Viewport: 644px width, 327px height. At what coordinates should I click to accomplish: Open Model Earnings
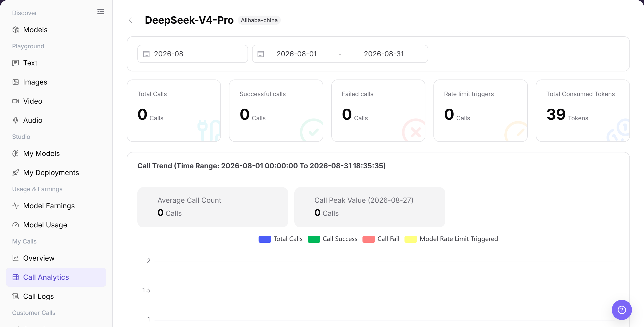click(x=56, y=206)
